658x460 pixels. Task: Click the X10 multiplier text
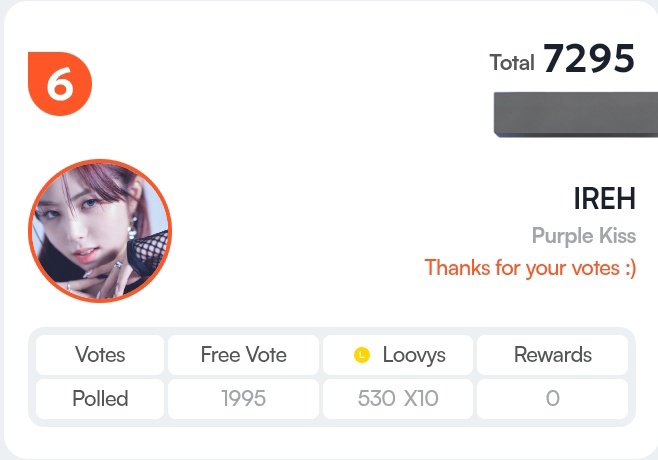click(x=421, y=398)
